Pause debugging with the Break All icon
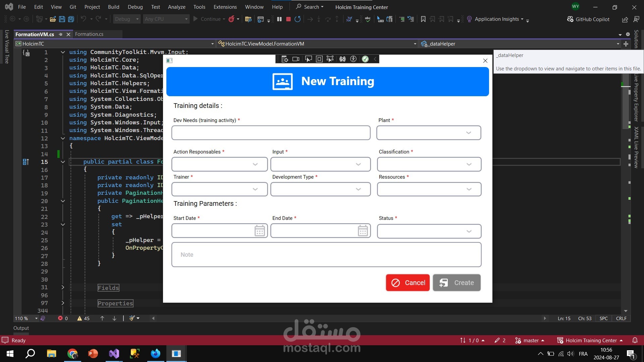This screenshot has height=362, width=644. point(279,19)
